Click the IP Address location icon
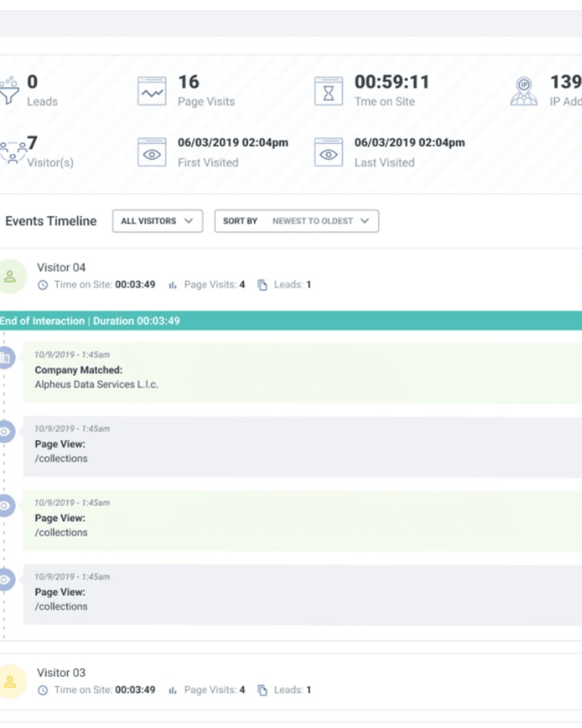Screen dimensions: 582x728 click(x=524, y=91)
